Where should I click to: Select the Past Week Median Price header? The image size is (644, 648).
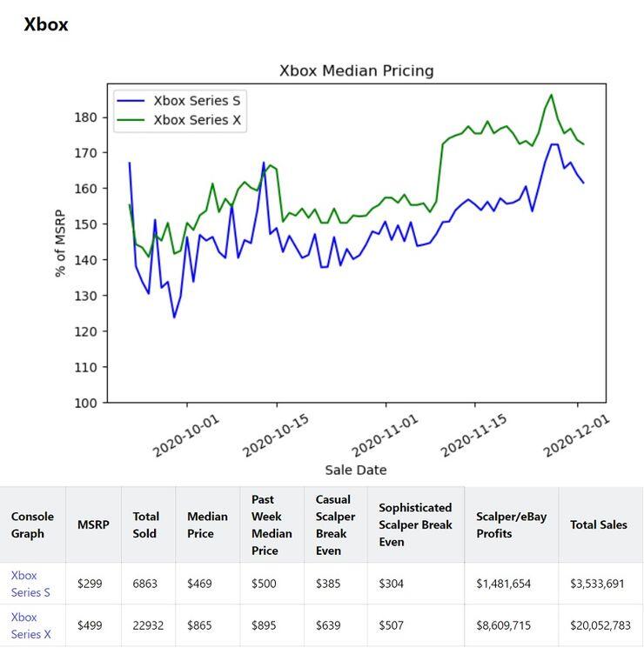pos(272,524)
